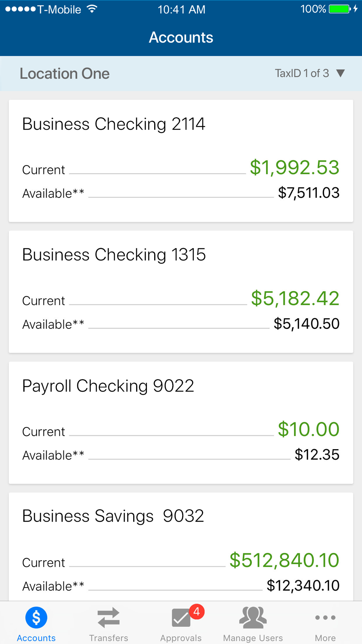Select the Location One header
Image resolution: width=362 pixels, height=644 pixels.
click(64, 74)
